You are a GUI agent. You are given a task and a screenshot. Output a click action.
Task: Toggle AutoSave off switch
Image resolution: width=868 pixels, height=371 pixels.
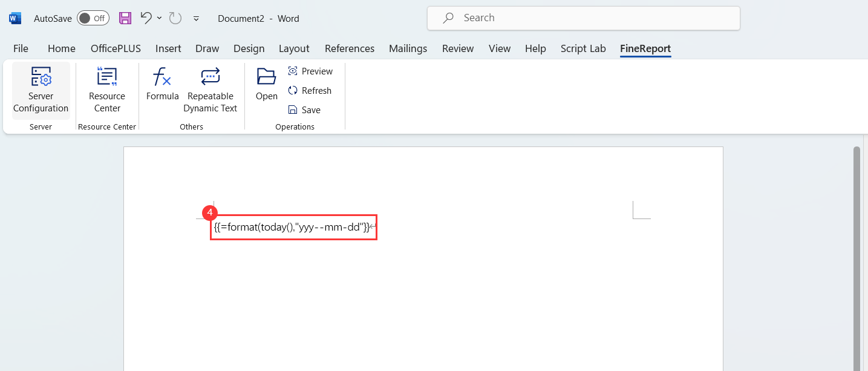tap(93, 18)
